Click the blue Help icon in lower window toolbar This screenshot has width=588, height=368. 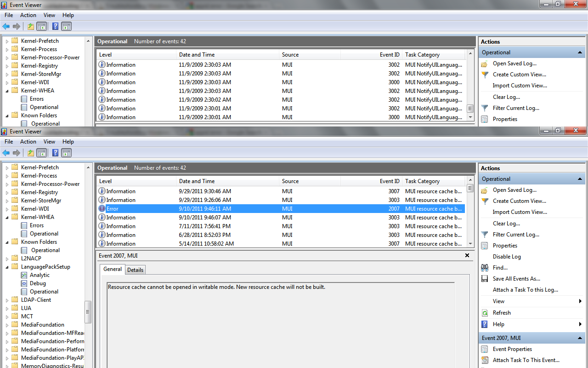point(56,153)
